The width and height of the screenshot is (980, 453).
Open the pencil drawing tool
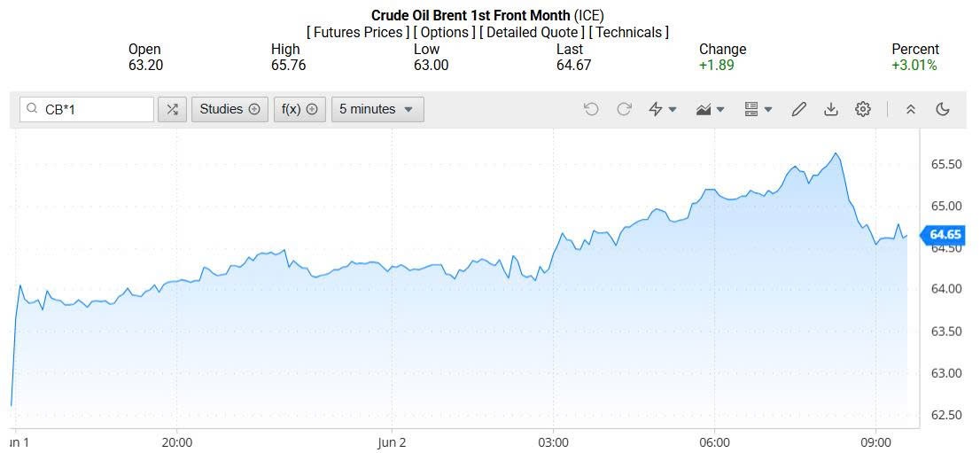click(x=798, y=109)
